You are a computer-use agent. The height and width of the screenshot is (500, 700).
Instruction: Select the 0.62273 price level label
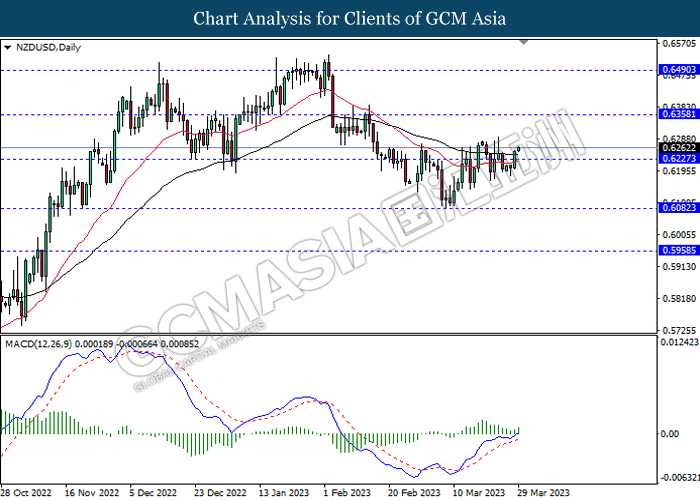pyautogui.click(x=679, y=158)
